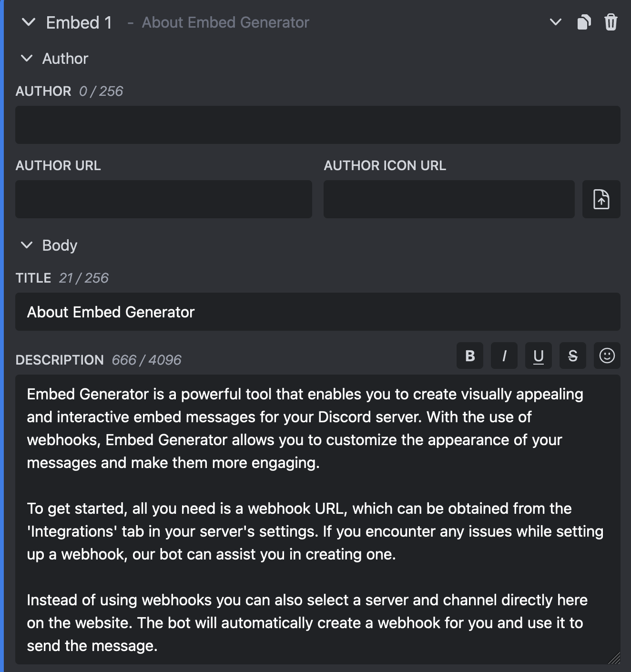Duplicate Embed 1 with the copy icon
The image size is (631, 672).
[x=584, y=22]
